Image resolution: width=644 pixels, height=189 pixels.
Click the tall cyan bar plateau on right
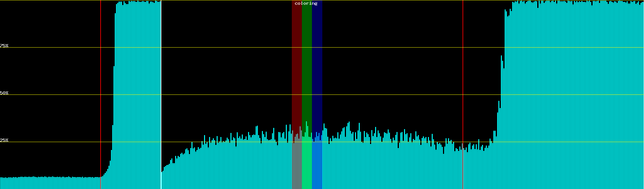(x=572, y=94)
